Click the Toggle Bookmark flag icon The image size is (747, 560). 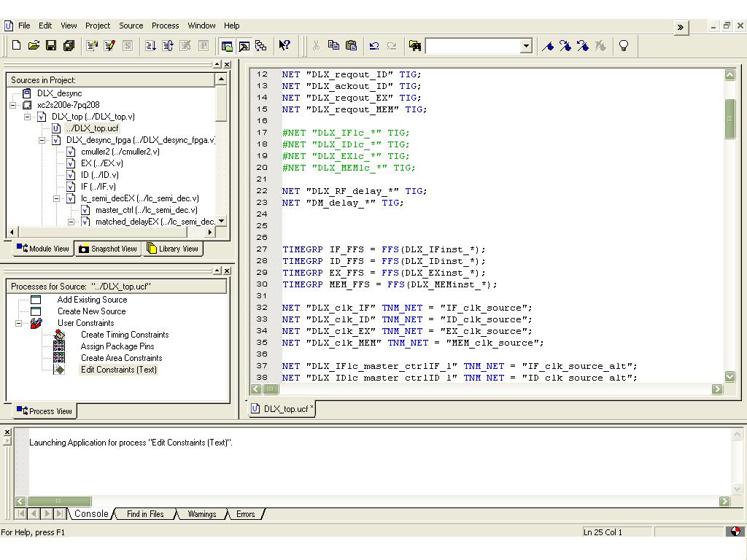pyautogui.click(x=548, y=46)
